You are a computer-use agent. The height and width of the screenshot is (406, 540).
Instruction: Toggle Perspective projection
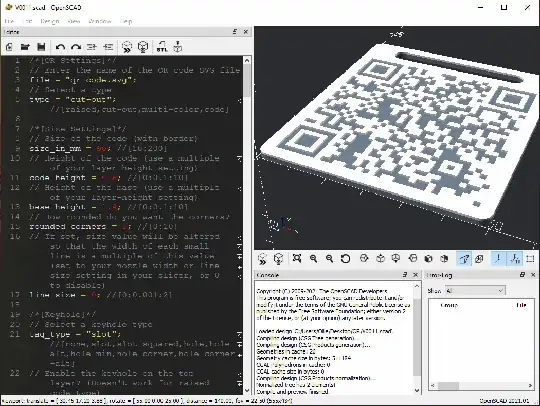[464, 259]
